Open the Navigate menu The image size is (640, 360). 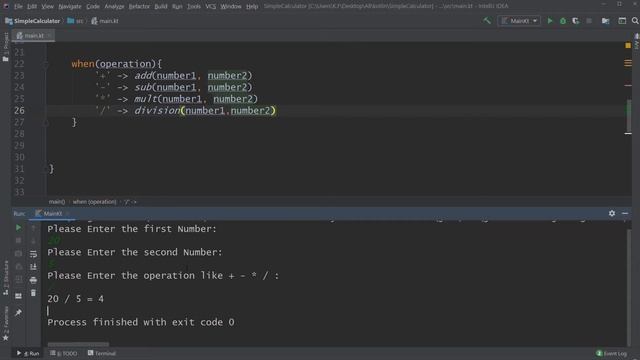[x=70, y=7]
